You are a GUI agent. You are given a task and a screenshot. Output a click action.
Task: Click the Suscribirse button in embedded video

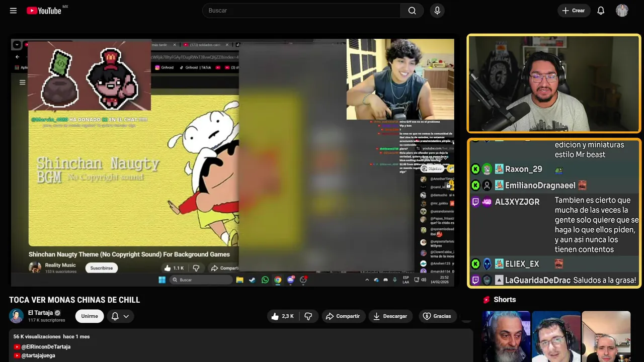pos(101,268)
